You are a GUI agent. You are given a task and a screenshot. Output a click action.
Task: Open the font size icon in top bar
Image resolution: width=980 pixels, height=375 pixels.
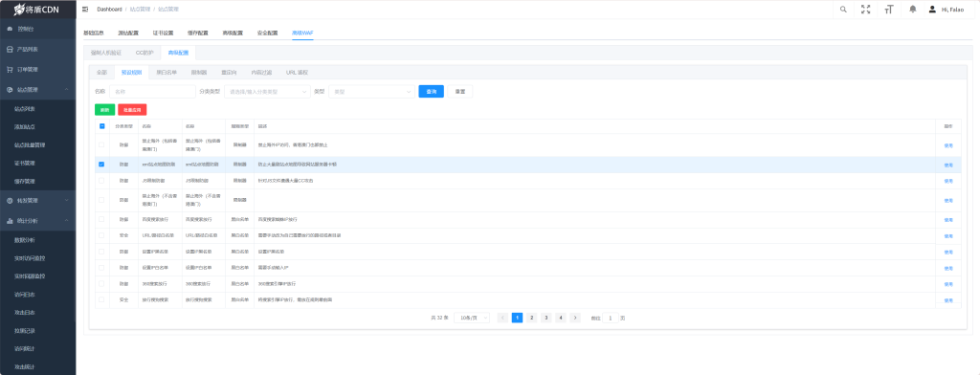point(889,10)
